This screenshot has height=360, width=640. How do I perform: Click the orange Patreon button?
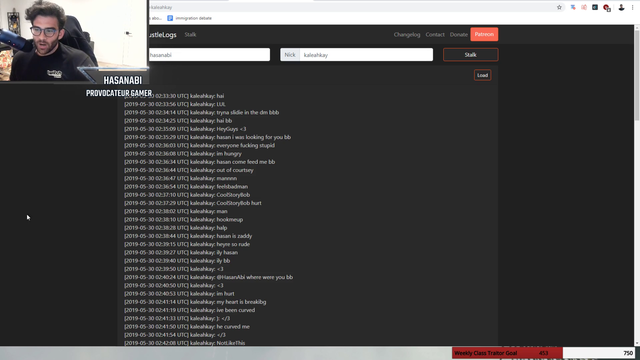click(x=484, y=34)
